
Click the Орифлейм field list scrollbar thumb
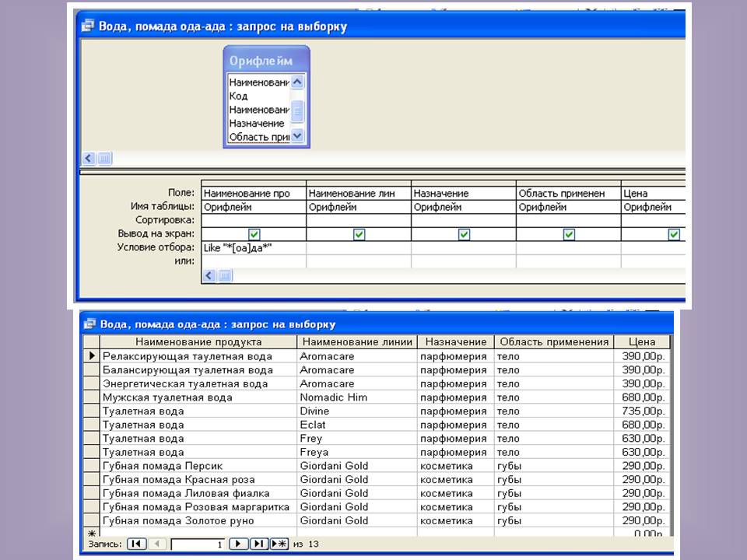296,110
